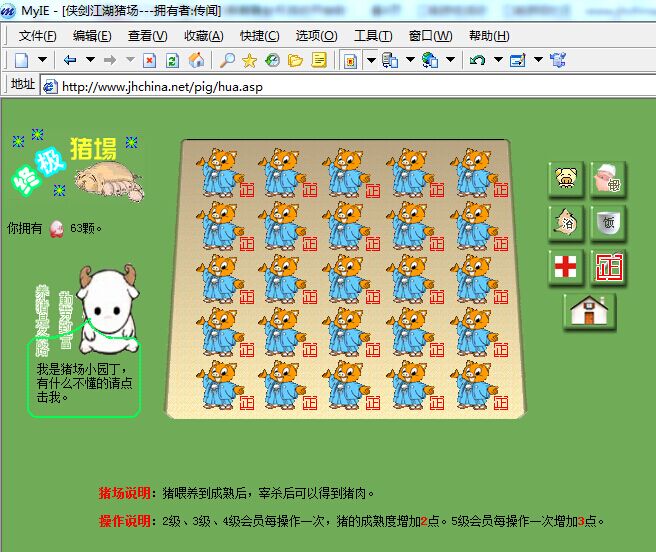Screen dimensions: 656x552
Task: Click the red 猪场说明 label
Action: (124, 493)
